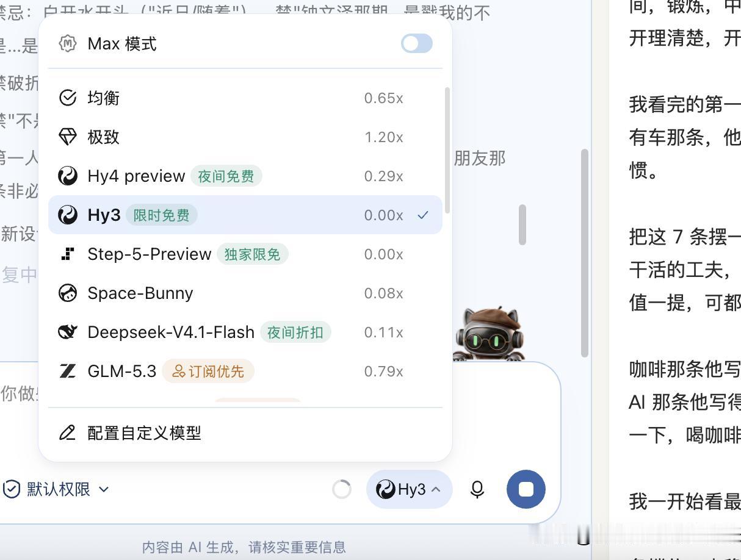Click the GLM-5.3 Z logo icon

[67, 371]
